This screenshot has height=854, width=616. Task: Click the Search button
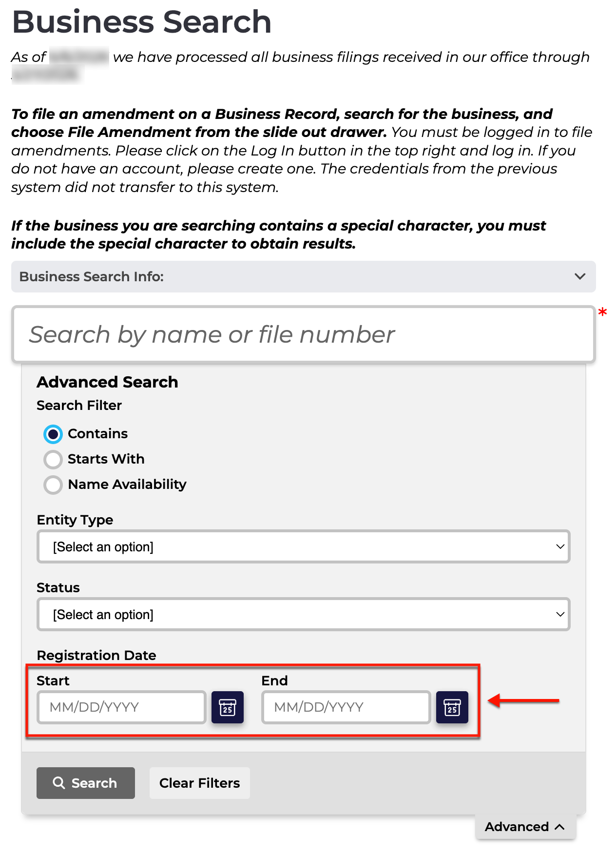click(x=86, y=783)
